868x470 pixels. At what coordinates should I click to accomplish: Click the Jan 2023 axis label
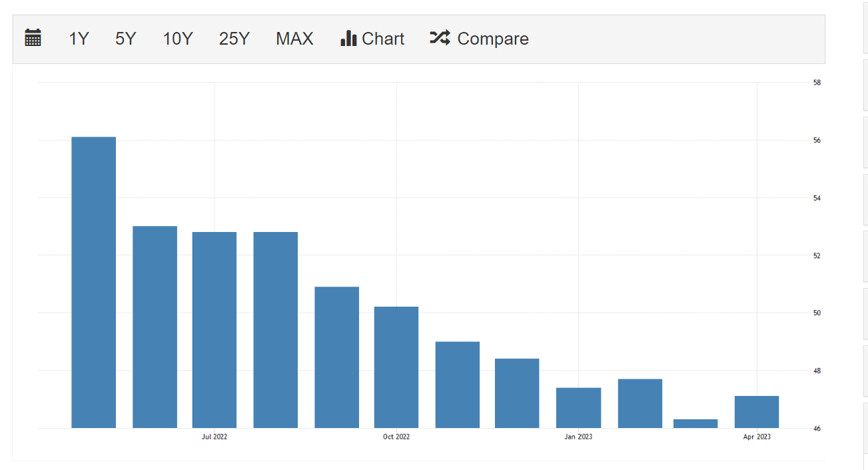578,437
